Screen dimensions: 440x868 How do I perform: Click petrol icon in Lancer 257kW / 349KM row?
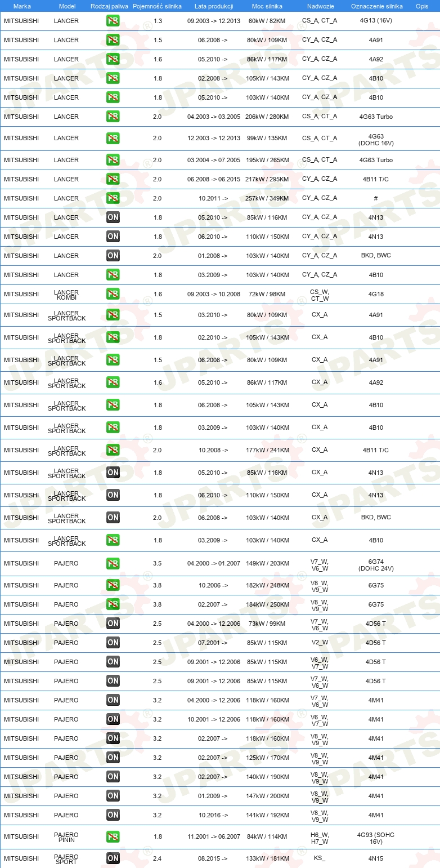(x=113, y=198)
